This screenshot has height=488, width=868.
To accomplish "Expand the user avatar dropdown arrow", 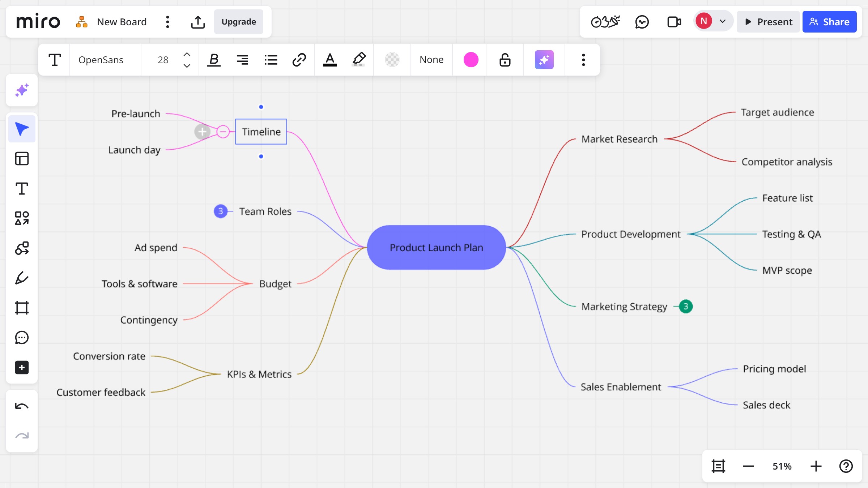I will click(723, 21).
